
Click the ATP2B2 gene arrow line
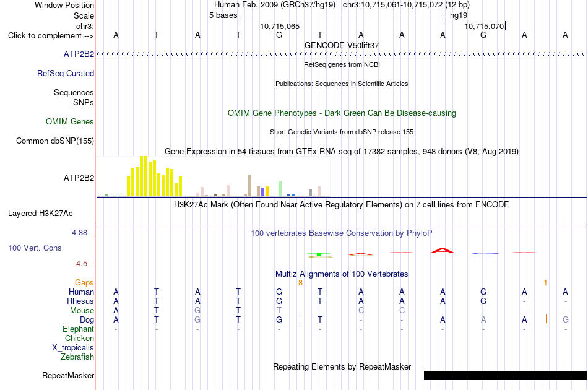coord(342,54)
